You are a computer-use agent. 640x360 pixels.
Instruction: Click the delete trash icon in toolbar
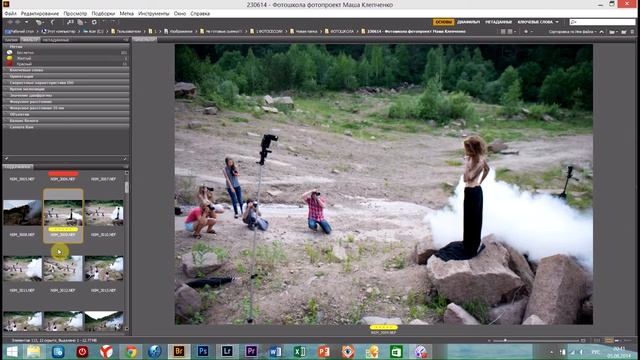633,31
